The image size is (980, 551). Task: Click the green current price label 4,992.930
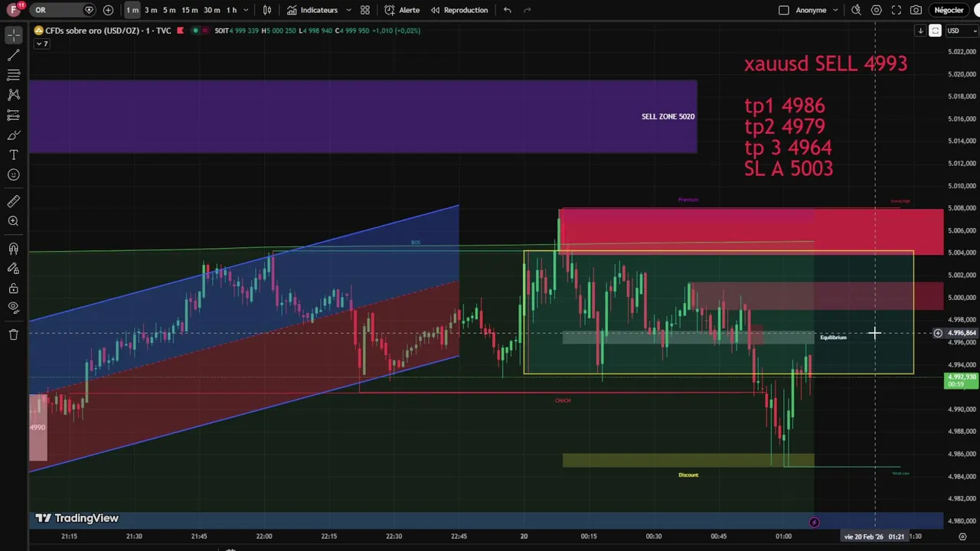[x=962, y=380]
